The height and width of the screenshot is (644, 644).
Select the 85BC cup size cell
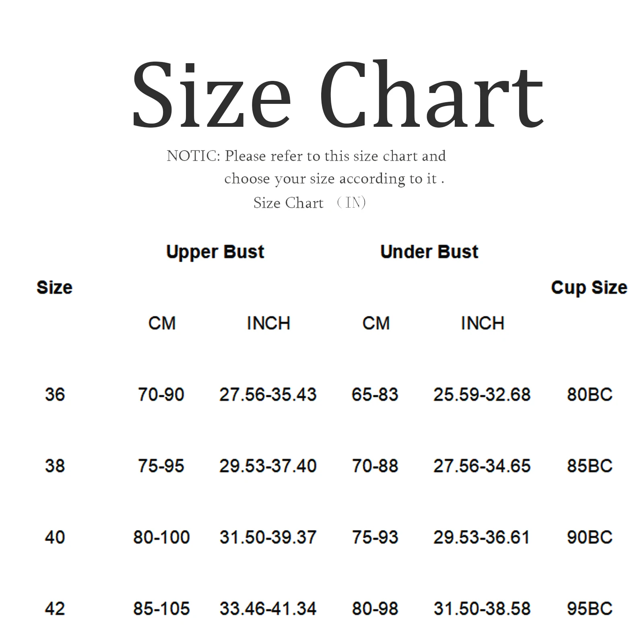click(x=589, y=466)
